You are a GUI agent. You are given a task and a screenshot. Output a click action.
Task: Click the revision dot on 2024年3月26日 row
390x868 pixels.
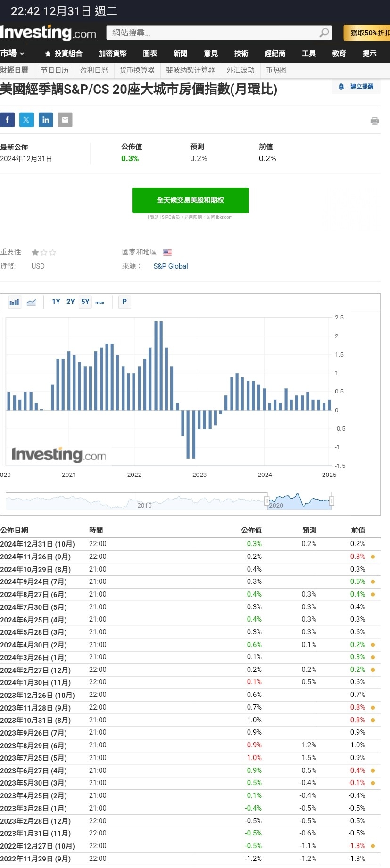pos(373,657)
